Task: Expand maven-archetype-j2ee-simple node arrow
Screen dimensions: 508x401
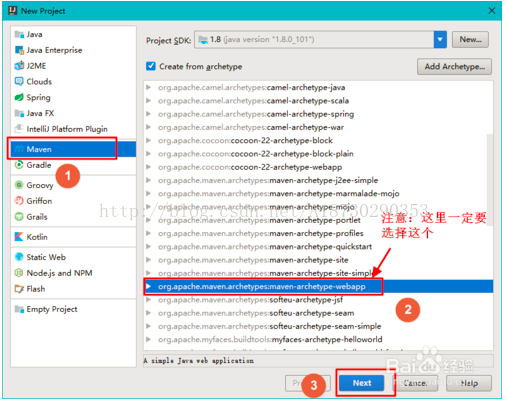Action: click(149, 180)
